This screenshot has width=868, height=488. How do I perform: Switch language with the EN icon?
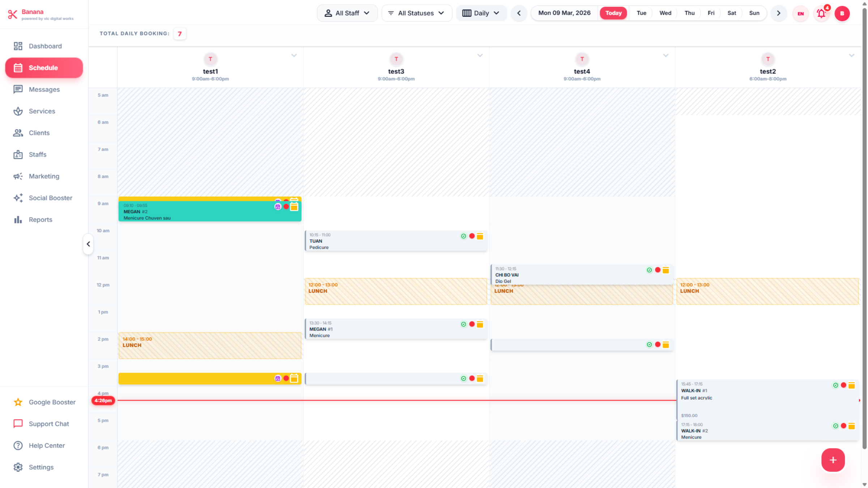pos(800,14)
